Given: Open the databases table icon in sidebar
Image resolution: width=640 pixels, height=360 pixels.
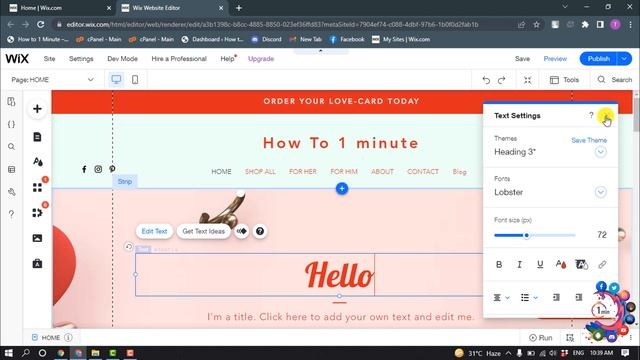Looking at the screenshot, I should tap(11, 169).
